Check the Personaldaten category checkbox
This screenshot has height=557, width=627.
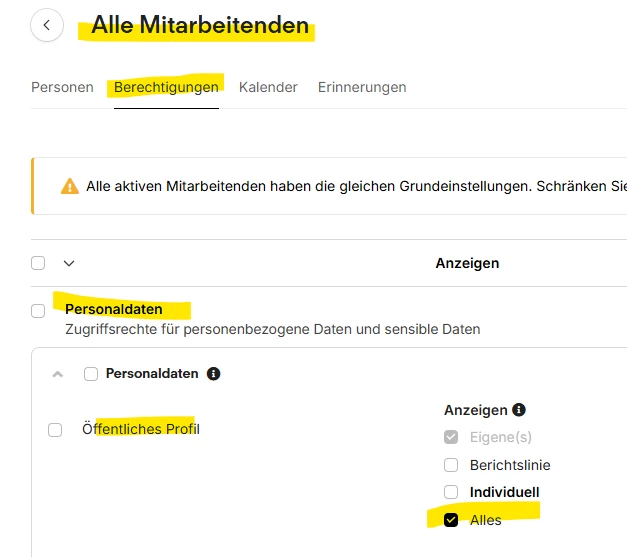[38, 311]
